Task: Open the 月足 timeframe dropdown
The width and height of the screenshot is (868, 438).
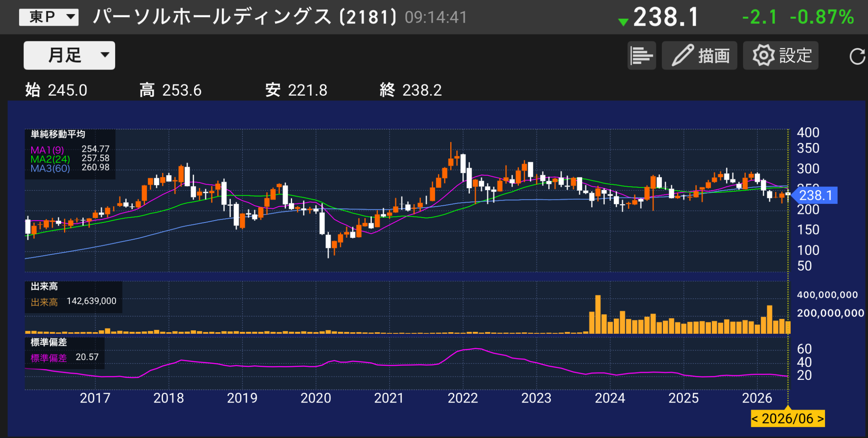Action: tap(70, 55)
